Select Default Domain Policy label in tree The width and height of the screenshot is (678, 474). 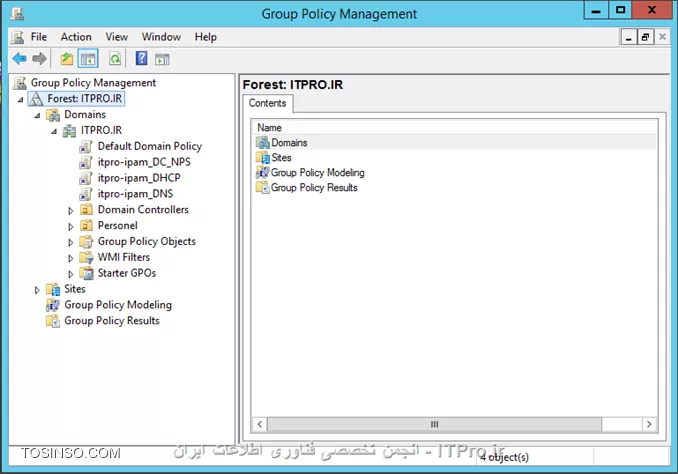[150, 146]
